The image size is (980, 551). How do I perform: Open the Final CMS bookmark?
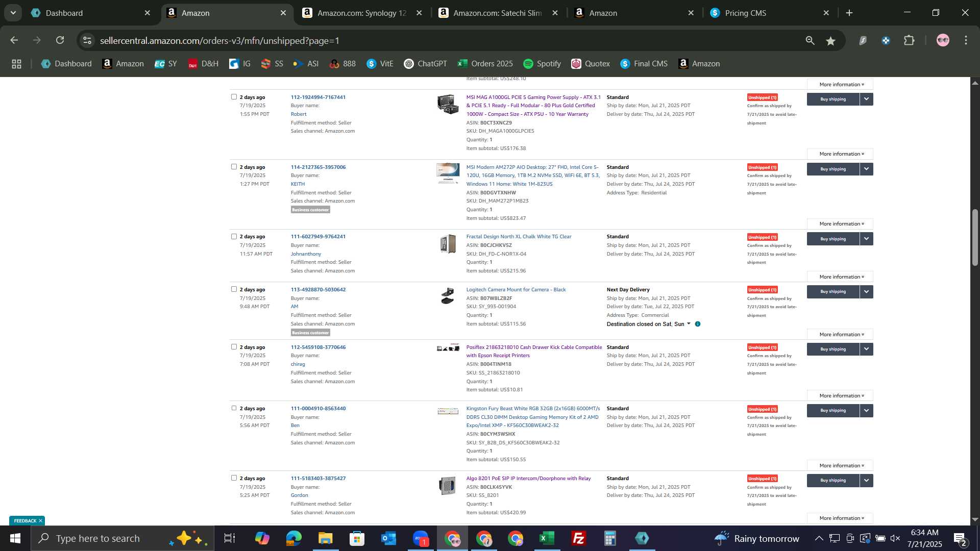pyautogui.click(x=644, y=64)
